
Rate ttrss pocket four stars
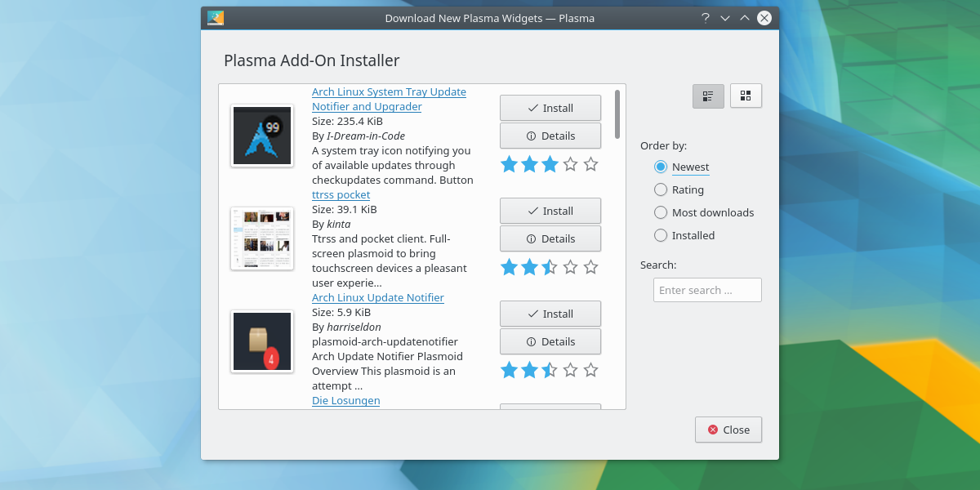pos(571,267)
